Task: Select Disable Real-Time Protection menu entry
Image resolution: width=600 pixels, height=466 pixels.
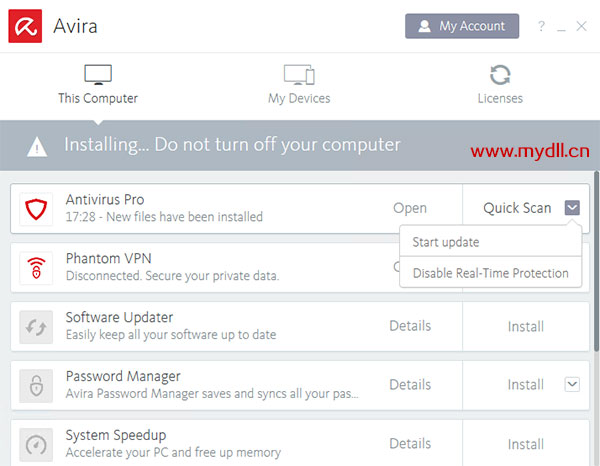Action: click(491, 273)
